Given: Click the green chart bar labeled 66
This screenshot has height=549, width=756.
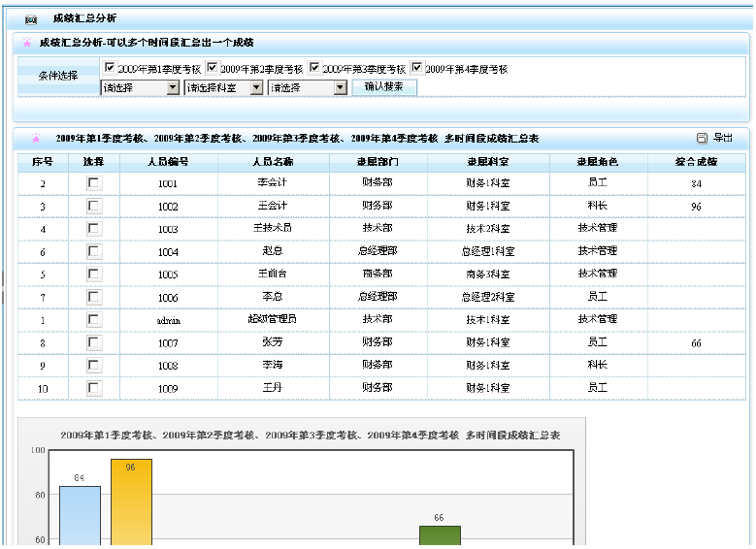Looking at the screenshot, I should point(440,535).
